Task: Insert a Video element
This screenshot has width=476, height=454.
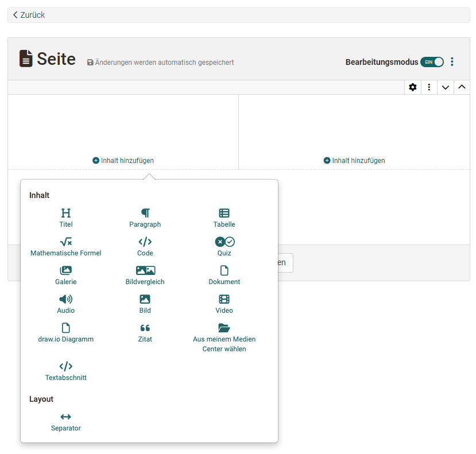Action: click(x=224, y=304)
